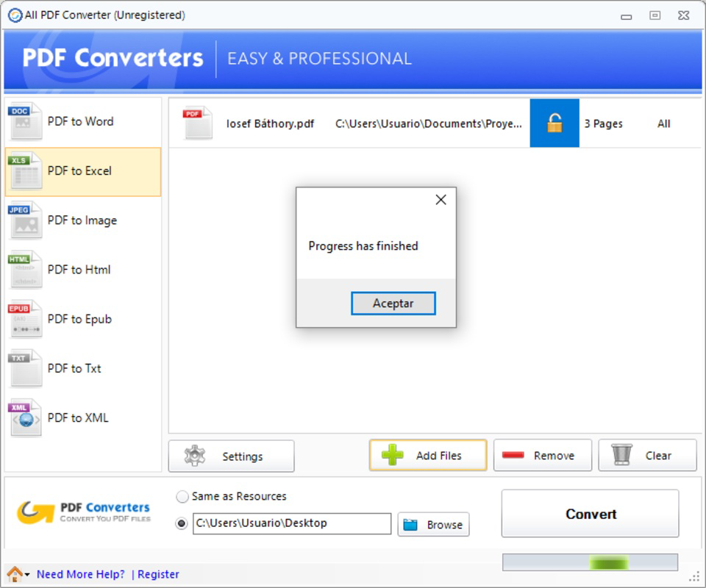The image size is (706, 588).
Task: Select the Same as Resources radio button
Action: tap(182, 496)
